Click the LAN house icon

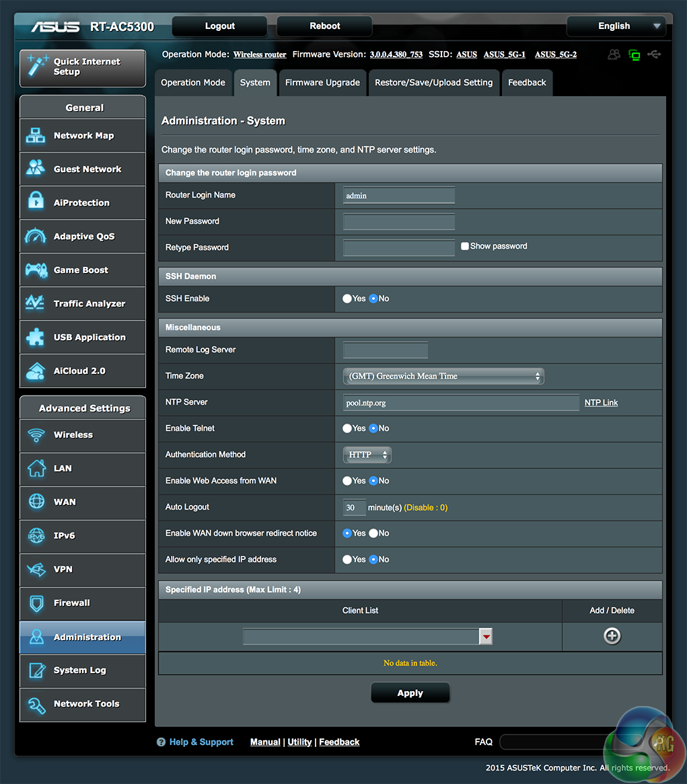point(36,469)
